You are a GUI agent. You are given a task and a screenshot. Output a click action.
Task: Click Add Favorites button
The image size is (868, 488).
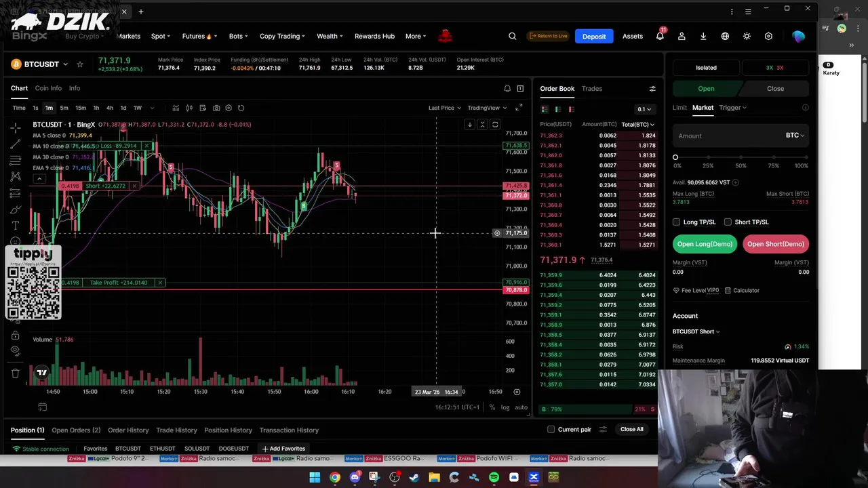coord(283,449)
